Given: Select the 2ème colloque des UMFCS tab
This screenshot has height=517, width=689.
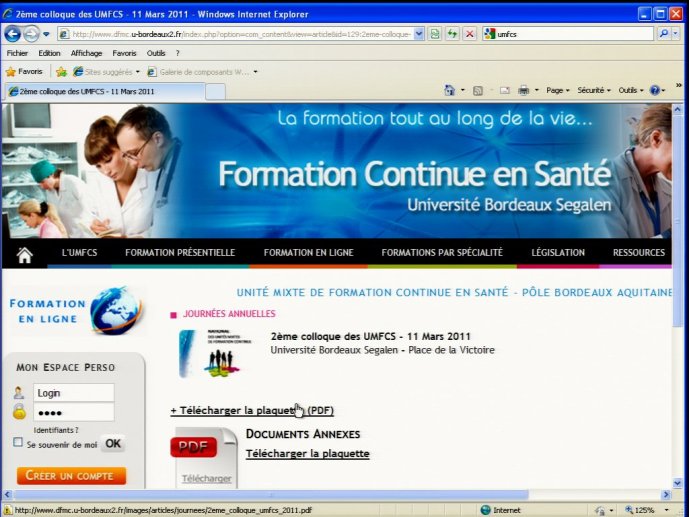Looking at the screenshot, I should [105, 91].
